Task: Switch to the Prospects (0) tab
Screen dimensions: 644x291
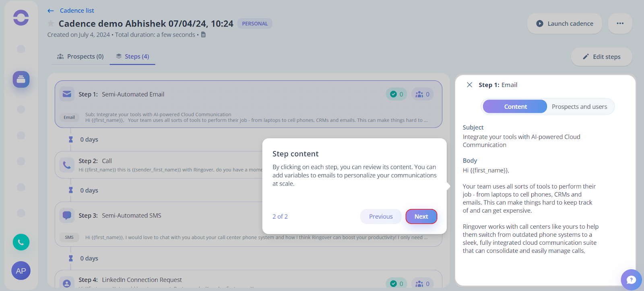Action: [x=80, y=56]
